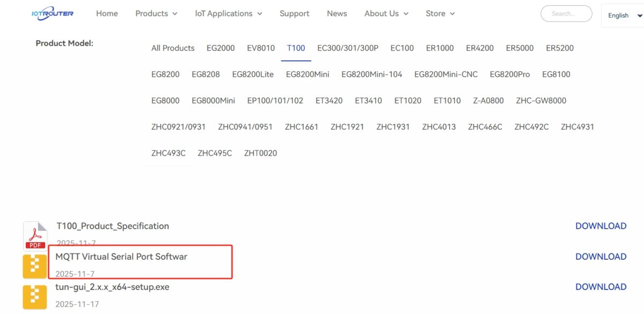The height and width of the screenshot is (314, 644).
Task: Click inside the Search field
Action: (566, 13)
